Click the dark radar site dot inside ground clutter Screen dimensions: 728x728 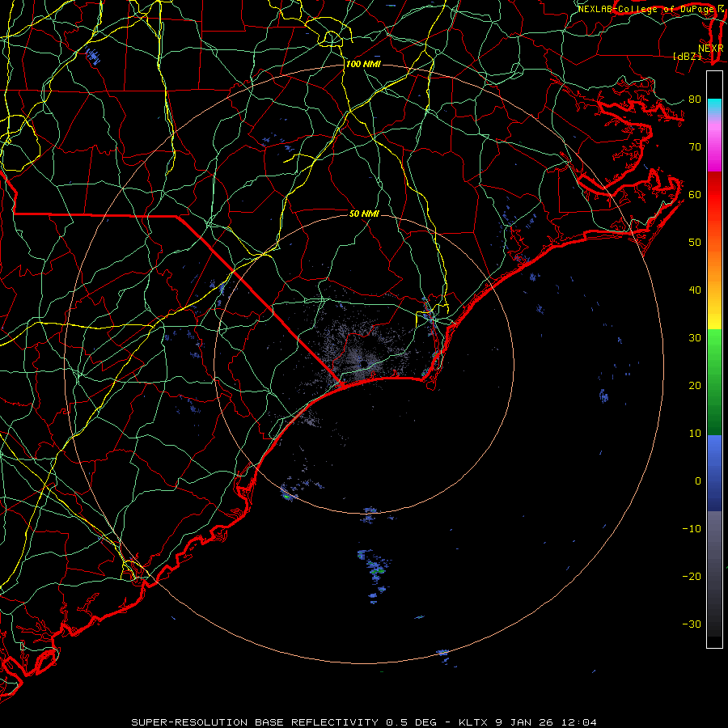[x=365, y=363]
